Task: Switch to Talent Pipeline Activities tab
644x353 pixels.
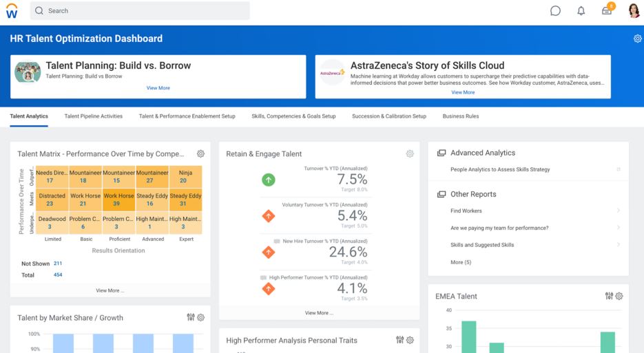Action: click(x=93, y=116)
